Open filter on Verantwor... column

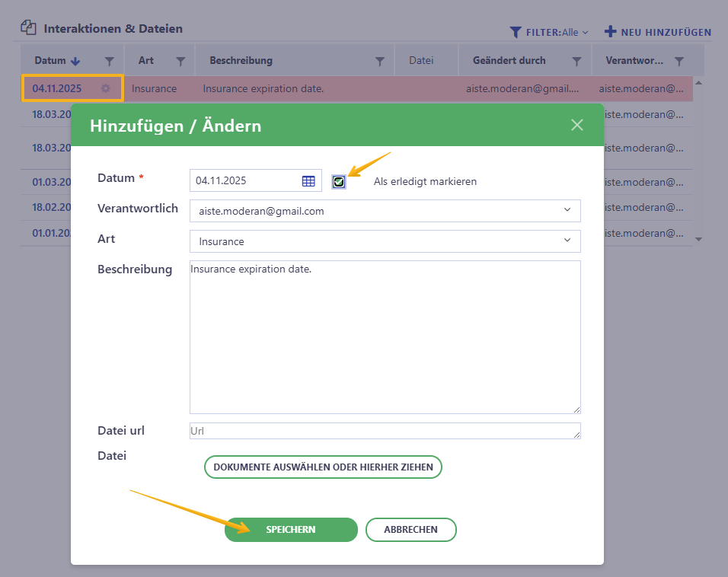pyautogui.click(x=679, y=61)
